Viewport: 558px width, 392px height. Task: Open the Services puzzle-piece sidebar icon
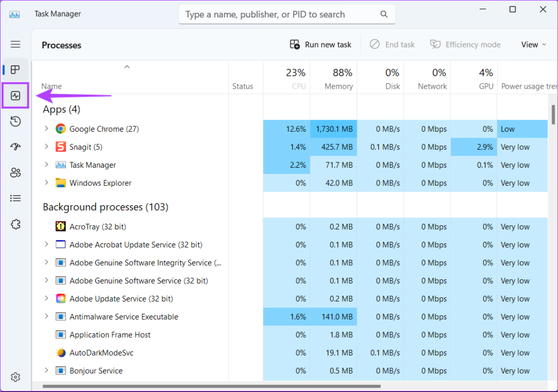coord(15,224)
